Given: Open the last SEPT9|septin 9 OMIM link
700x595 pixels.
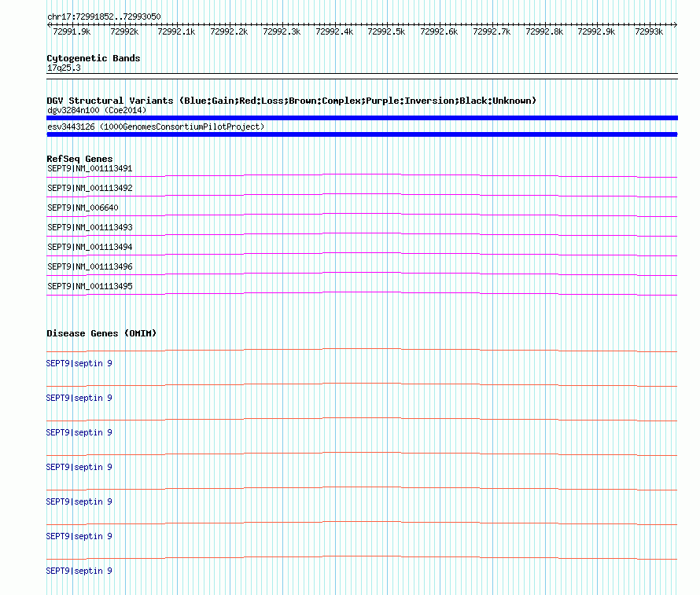Looking at the screenshot, I should tap(79, 571).
